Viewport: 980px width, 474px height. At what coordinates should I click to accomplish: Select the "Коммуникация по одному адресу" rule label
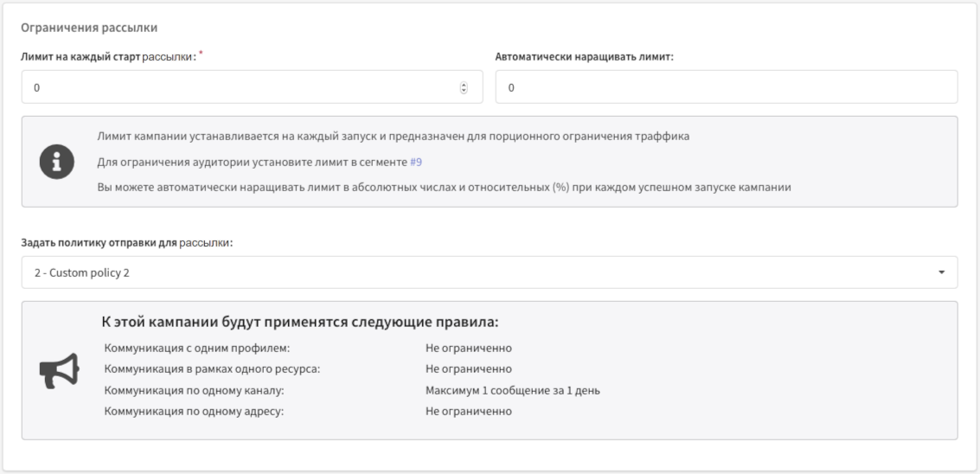tap(194, 411)
